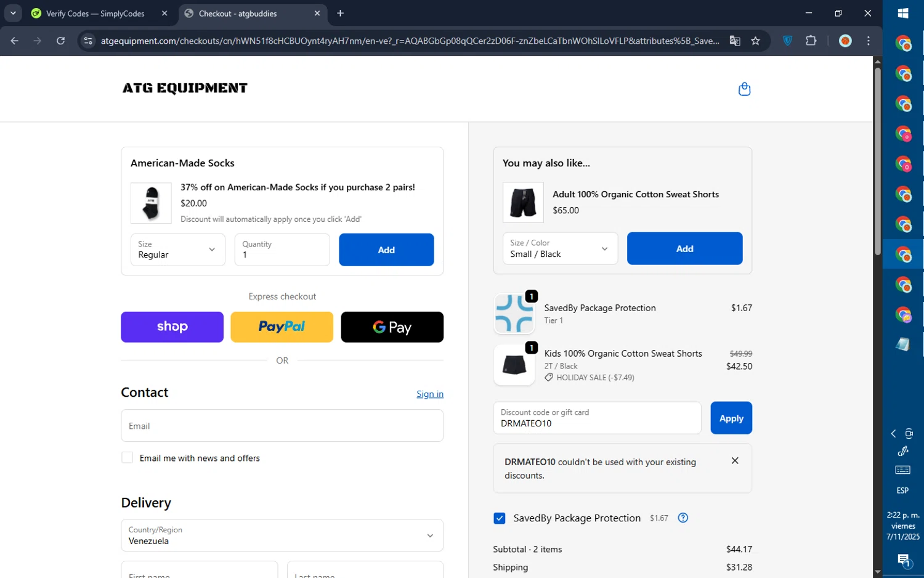Open the touch keyboard tray icon
The height and width of the screenshot is (578, 924).
click(x=903, y=470)
